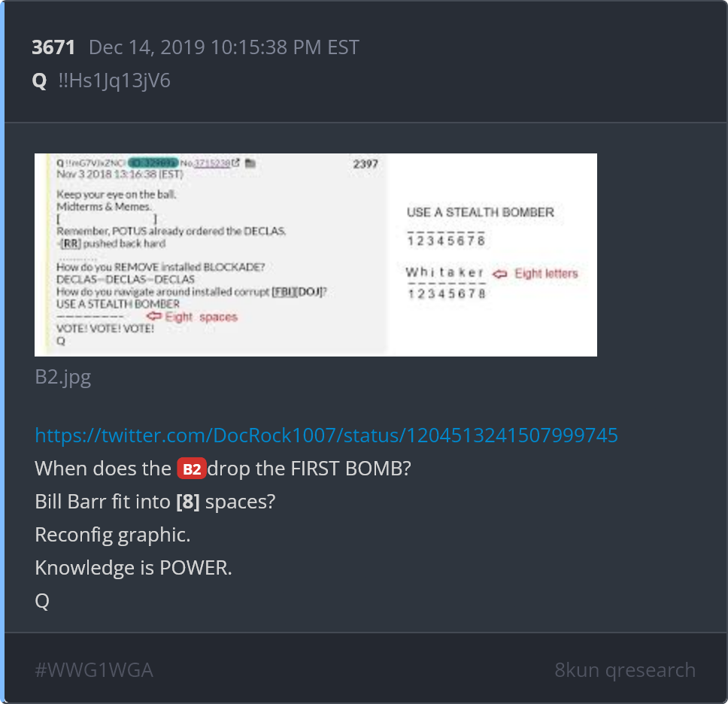728x704 pixels.
Task: Click the 'Whitaker' word in the graphic
Action: click(x=444, y=272)
